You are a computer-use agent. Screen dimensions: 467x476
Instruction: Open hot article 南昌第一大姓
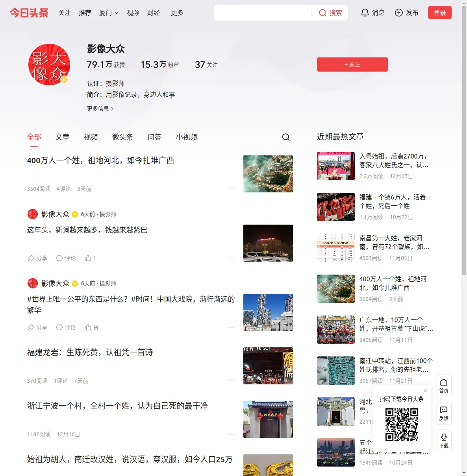(x=395, y=242)
